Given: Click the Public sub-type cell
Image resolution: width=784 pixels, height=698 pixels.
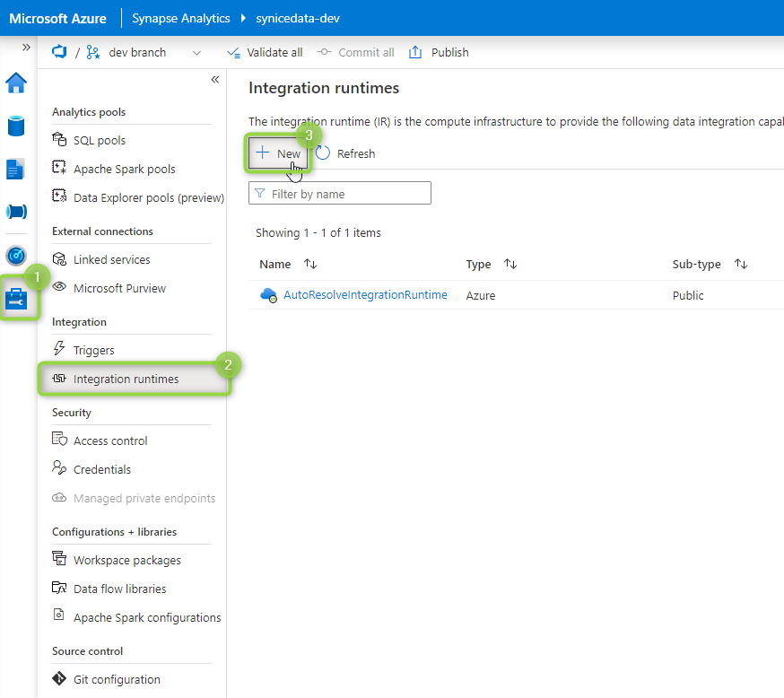Looking at the screenshot, I should [687, 295].
